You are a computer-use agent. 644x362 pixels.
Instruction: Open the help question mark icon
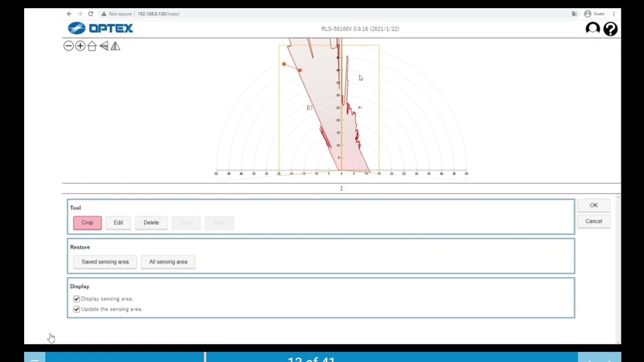coord(610,29)
